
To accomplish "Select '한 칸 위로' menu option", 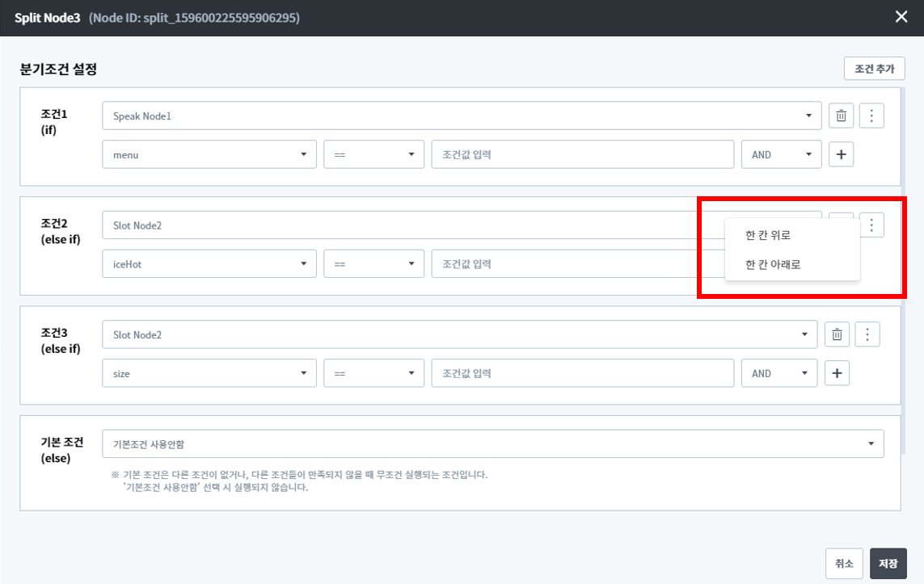I will [x=767, y=236].
